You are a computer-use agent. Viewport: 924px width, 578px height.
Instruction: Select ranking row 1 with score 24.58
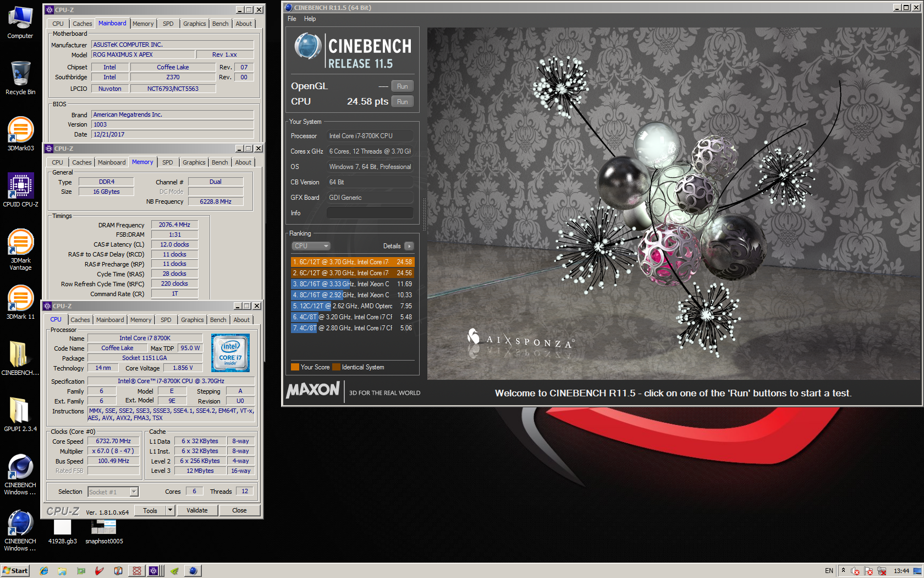(353, 262)
